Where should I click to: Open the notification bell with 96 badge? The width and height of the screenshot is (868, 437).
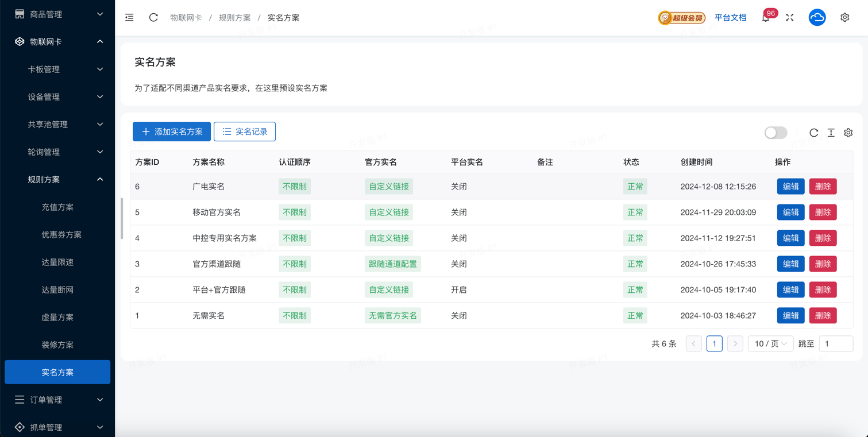tap(766, 18)
